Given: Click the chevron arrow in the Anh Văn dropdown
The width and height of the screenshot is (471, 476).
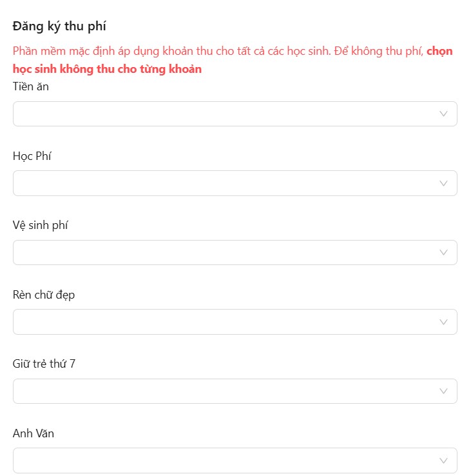Looking at the screenshot, I should pyautogui.click(x=443, y=461).
